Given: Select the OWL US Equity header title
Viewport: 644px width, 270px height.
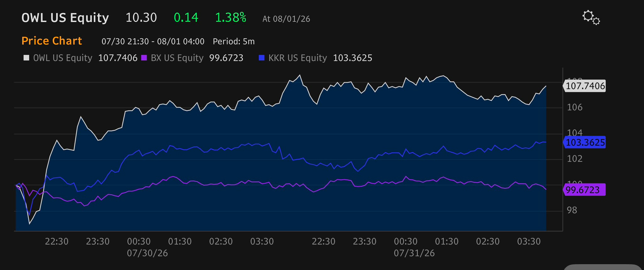Looking at the screenshot, I should 65,18.
